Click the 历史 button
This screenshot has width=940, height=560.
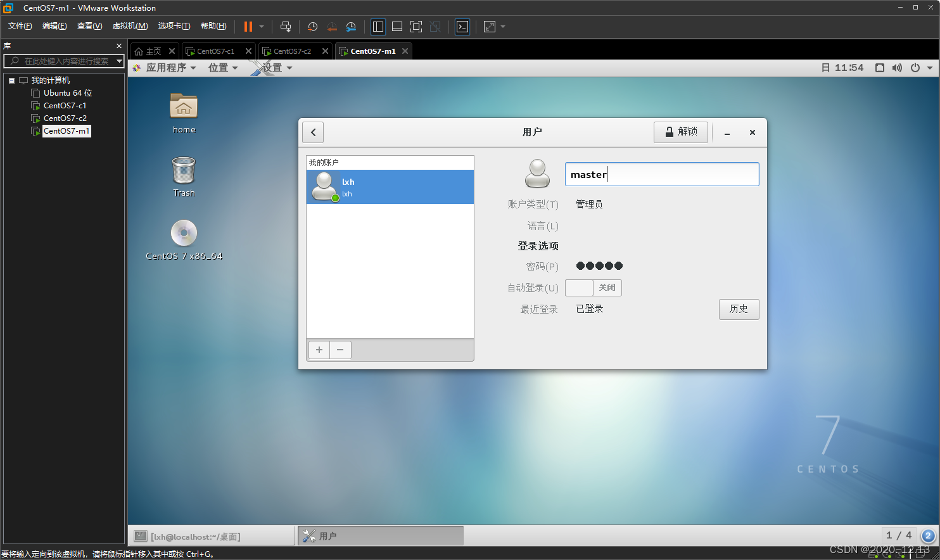(739, 309)
